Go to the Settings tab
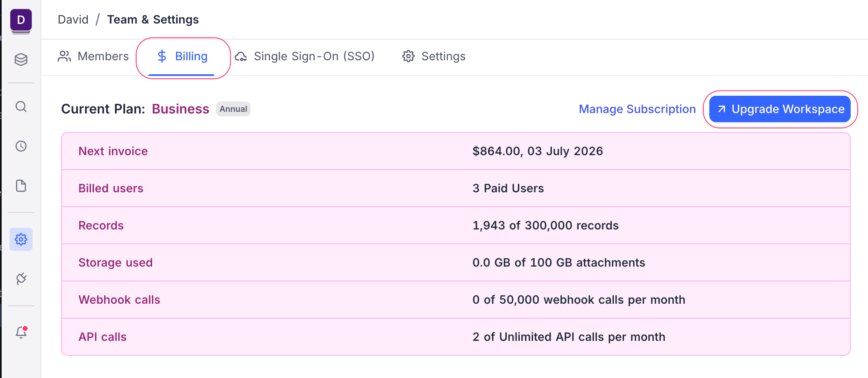This screenshot has width=868, height=378. coord(434,57)
